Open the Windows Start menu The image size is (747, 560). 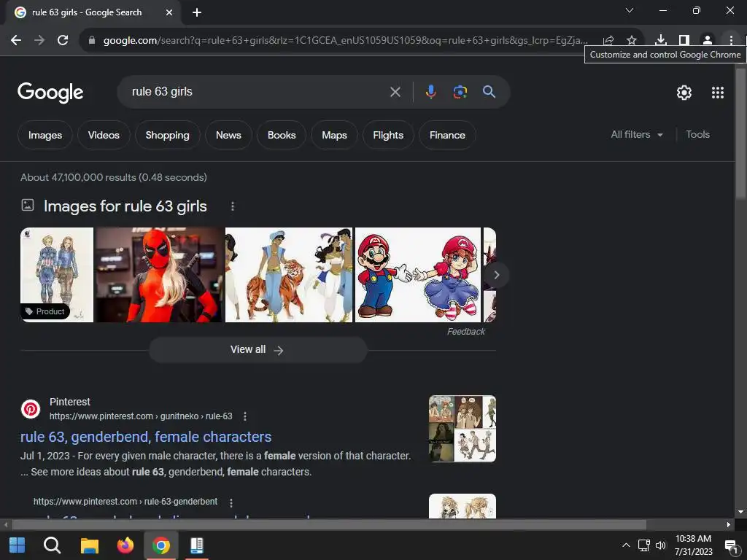(x=18, y=545)
